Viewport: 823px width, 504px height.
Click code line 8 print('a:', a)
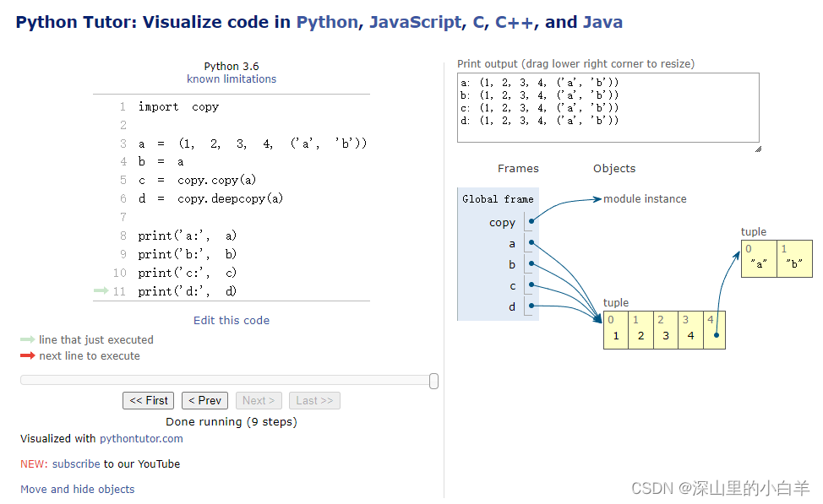pyautogui.click(x=188, y=236)
